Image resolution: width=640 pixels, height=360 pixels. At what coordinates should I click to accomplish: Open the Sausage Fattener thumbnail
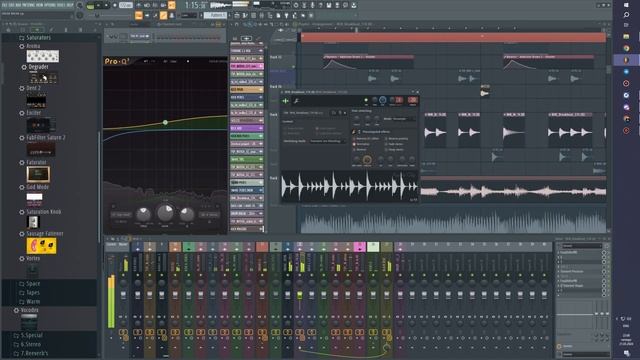[41, 246]
